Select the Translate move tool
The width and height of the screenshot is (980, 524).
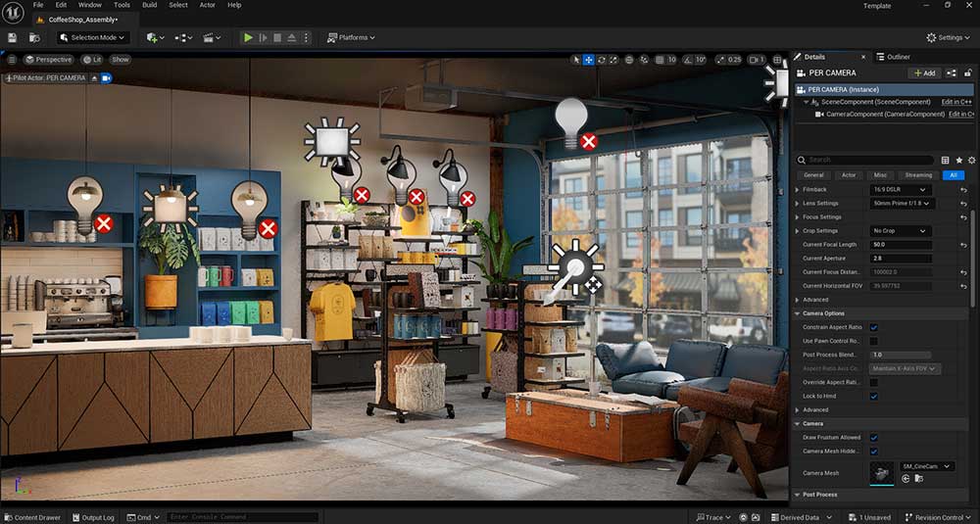tap(588, 60)
